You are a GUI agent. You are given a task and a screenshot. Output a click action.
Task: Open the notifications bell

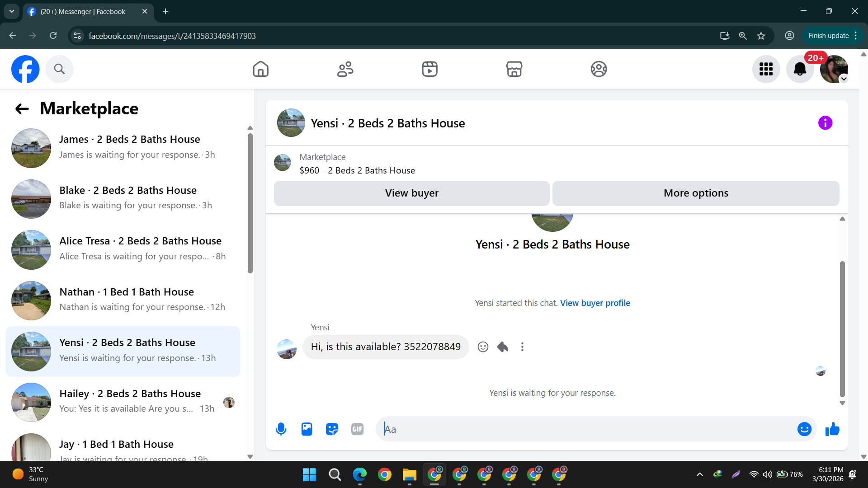pyautogui.click(x=800, y=69)
